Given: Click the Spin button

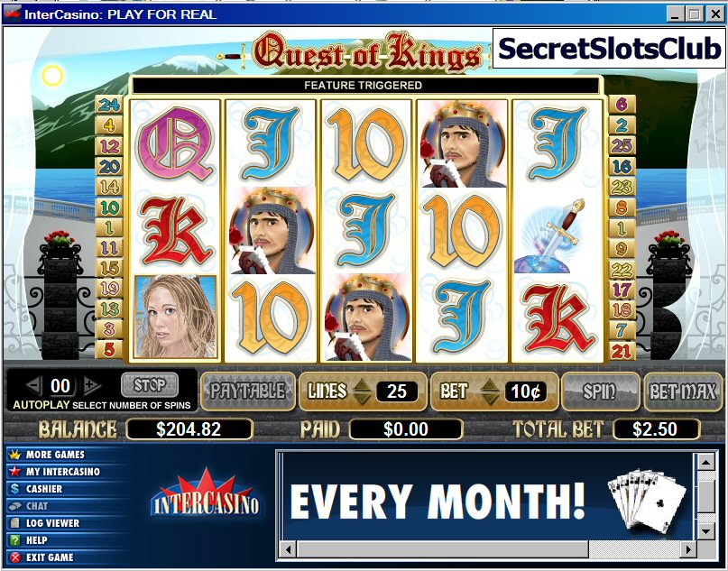Looking at the screenshot, I should click(x=600, y=391).
